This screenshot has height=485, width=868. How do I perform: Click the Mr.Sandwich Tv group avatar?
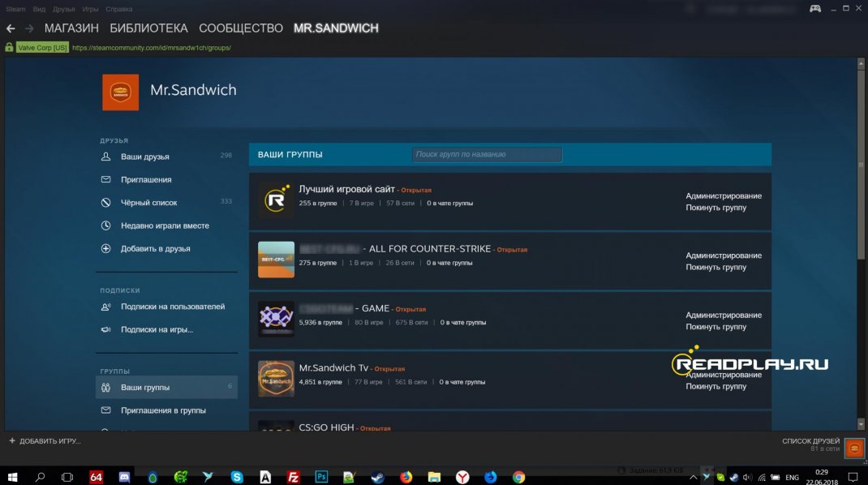pyautogui.click(x=277, y=379)
